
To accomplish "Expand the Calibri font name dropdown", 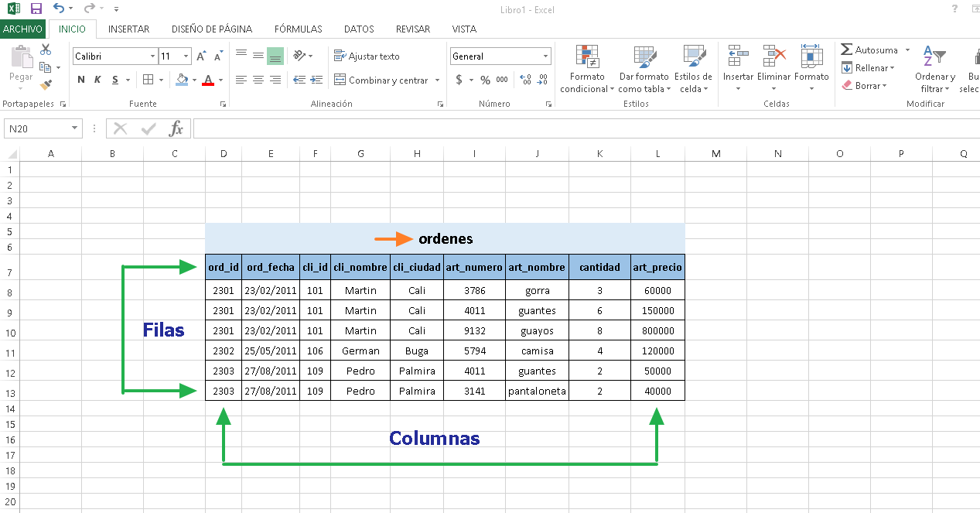I will (152, 56).
